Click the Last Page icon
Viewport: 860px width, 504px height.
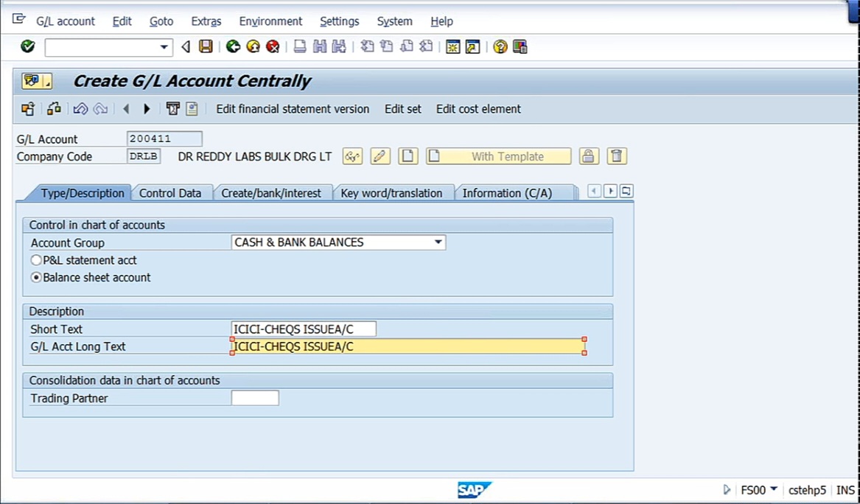426,46
